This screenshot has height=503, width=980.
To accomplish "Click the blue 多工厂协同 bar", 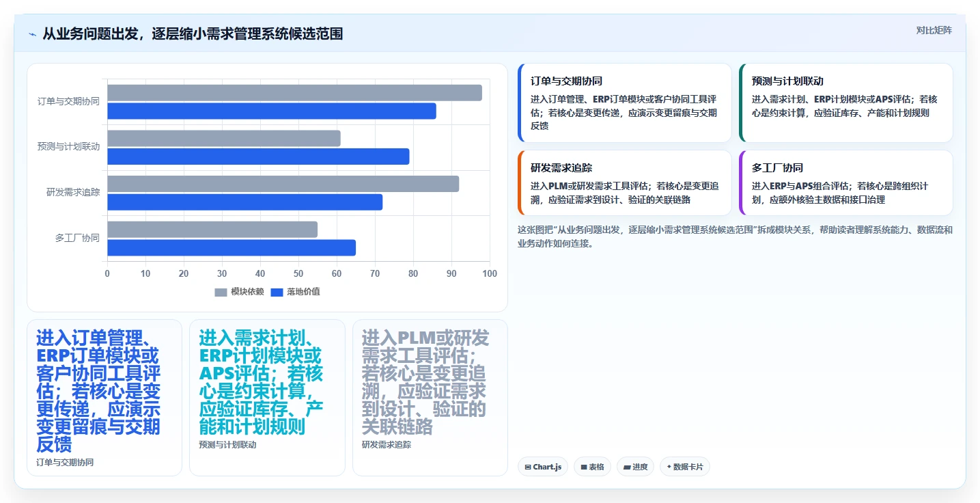I will (232, 247).
